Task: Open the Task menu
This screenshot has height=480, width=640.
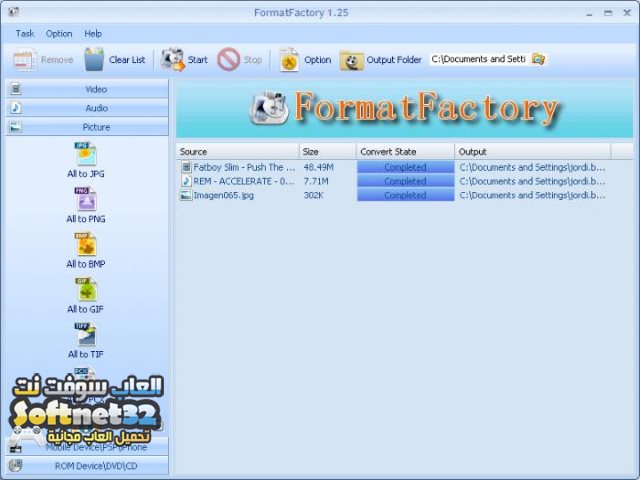Action: coord(25,34)
